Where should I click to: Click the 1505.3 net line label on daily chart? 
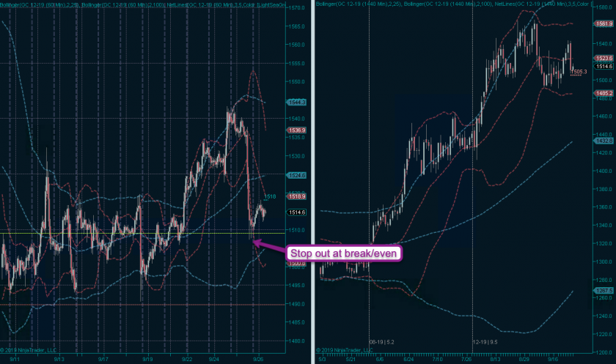point(580,72)
